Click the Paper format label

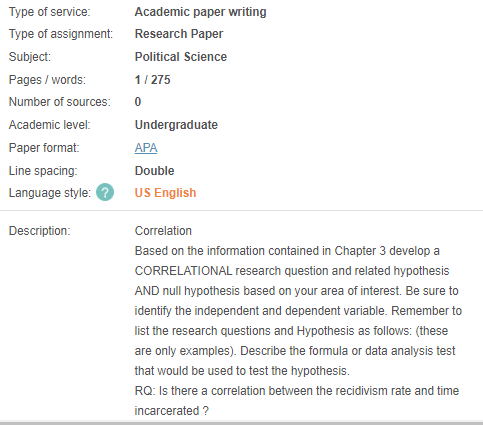[x=44, y=148]
